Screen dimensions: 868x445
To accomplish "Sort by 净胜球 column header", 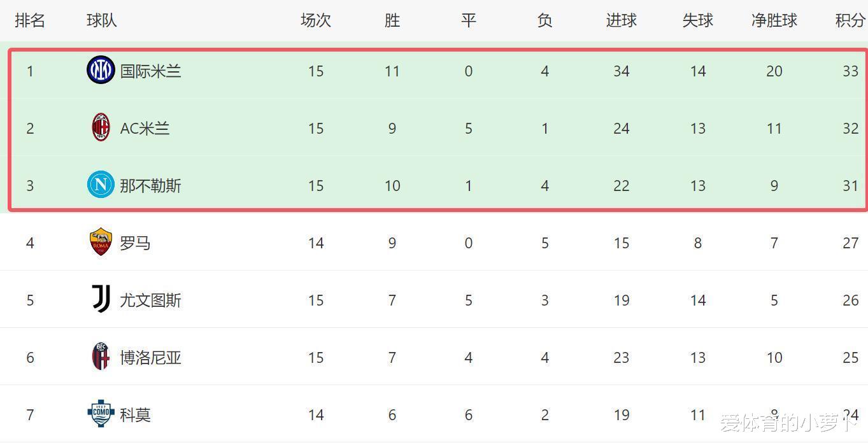I will (774, 20).
